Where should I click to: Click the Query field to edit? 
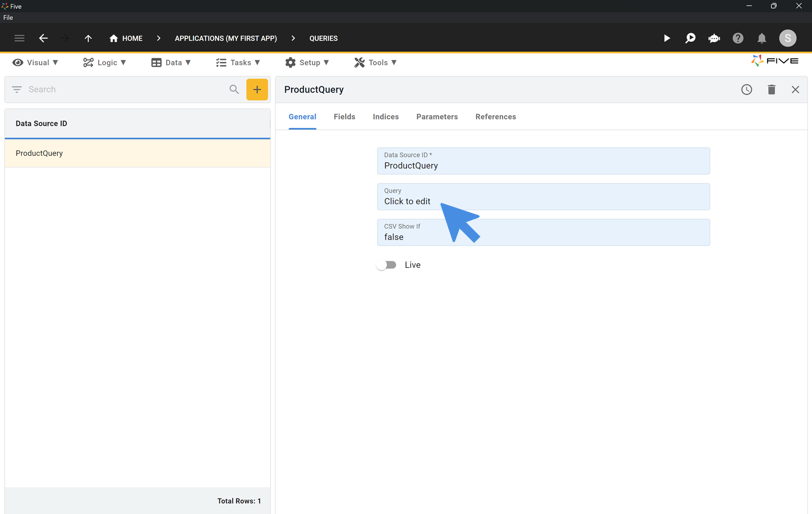tap(543, 197)
